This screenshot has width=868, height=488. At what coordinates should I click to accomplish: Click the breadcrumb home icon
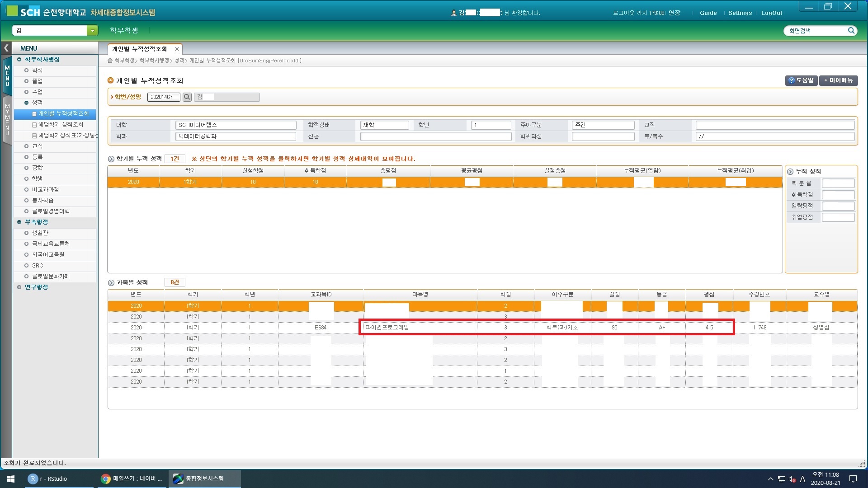click(110, 61)
